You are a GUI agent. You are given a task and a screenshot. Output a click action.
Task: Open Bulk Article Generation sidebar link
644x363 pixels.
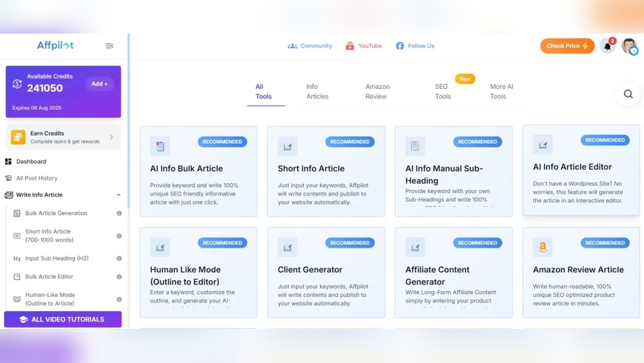(56, 213)
